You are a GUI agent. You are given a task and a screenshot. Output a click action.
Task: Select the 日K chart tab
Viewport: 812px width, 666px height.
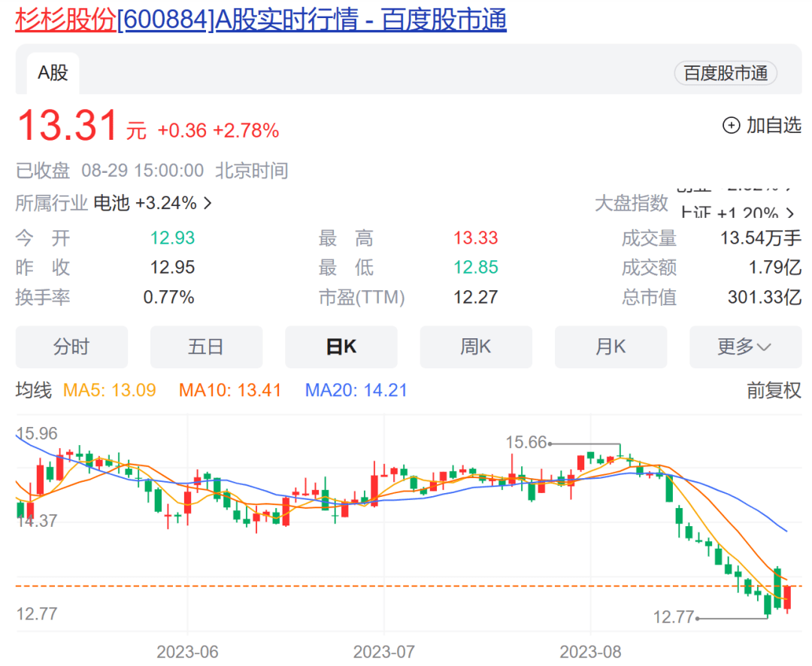(x=341, y=347)
